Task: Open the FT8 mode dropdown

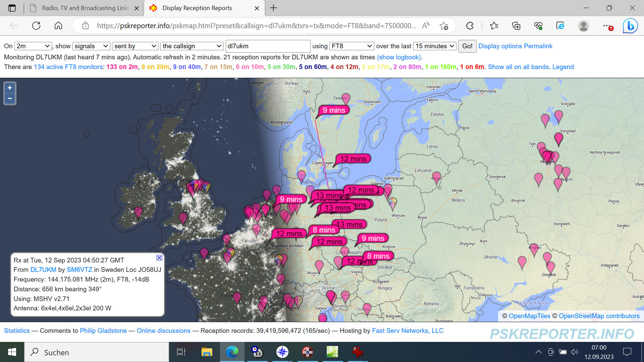Action: point(352,46)
